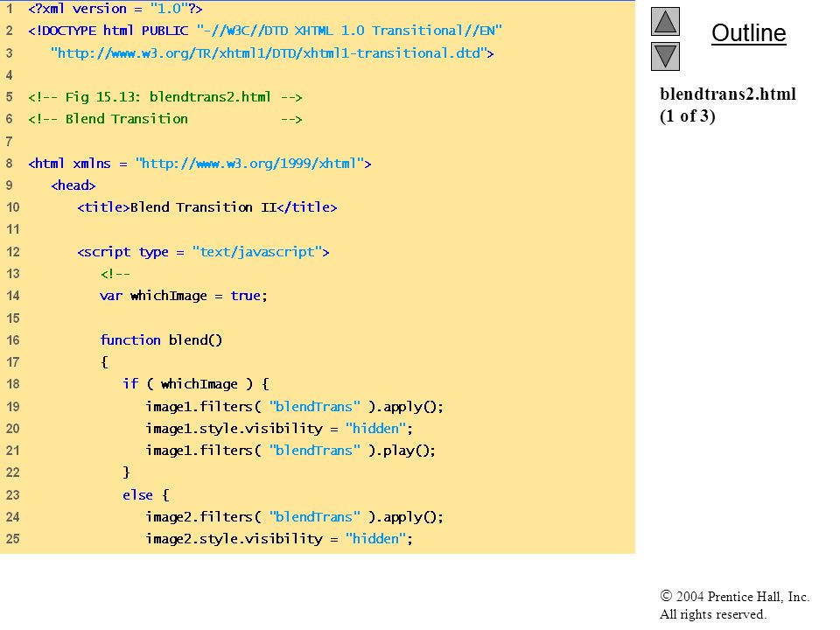Click image1.filters blendTrans apply() line
840x630 pixels.
pyautogui.click(x=294, y=407)
